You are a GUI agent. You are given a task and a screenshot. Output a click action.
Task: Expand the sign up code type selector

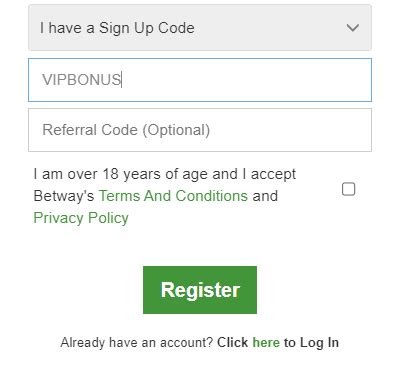click(200, 28)
